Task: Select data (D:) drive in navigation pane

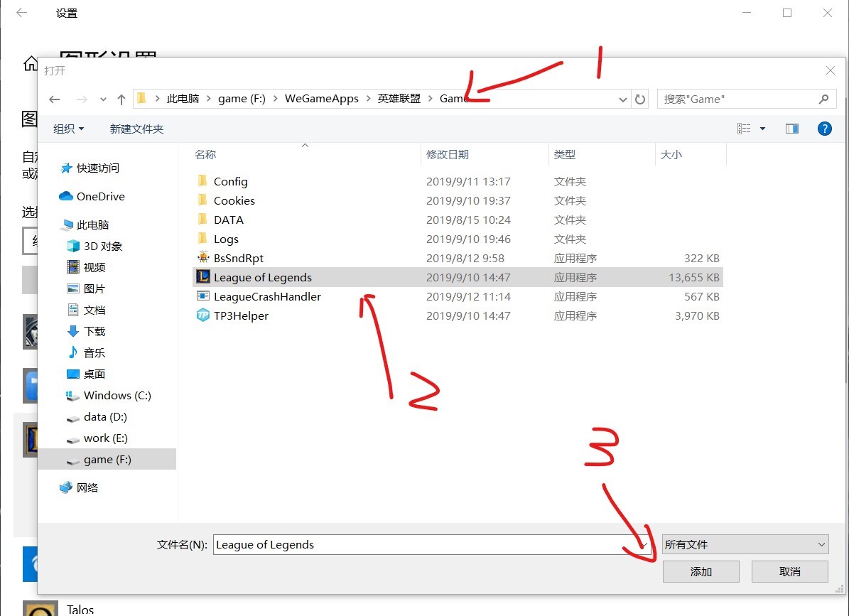Action: point(106,417)
